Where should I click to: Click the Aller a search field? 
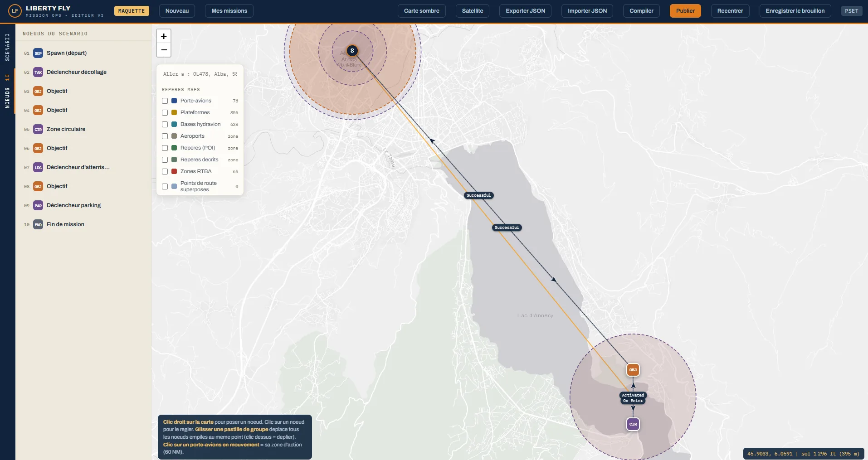[x=200, y=74]
